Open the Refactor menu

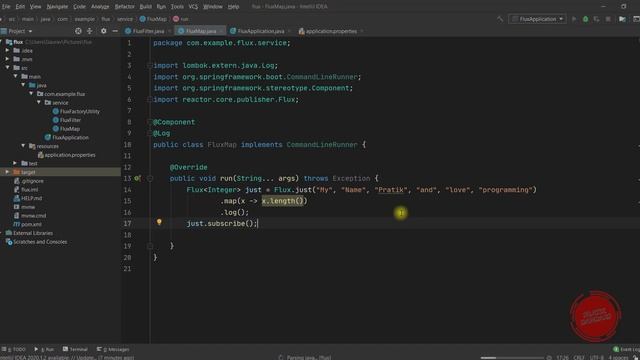124,7
